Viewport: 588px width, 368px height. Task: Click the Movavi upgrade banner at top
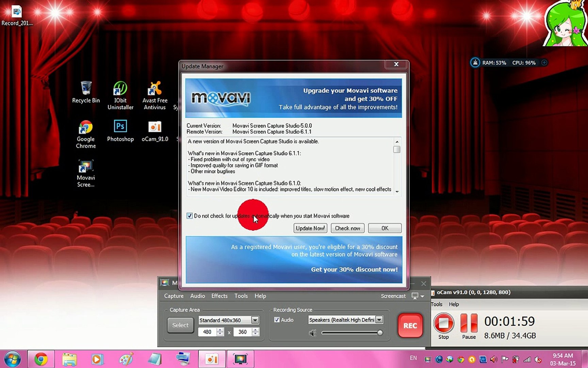[294, 98]
